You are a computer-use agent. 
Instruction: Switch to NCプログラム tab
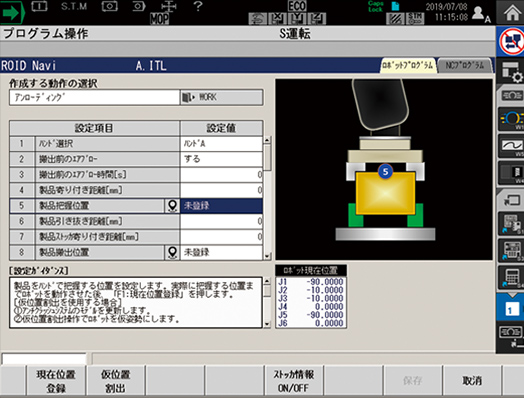click(465, 65)
